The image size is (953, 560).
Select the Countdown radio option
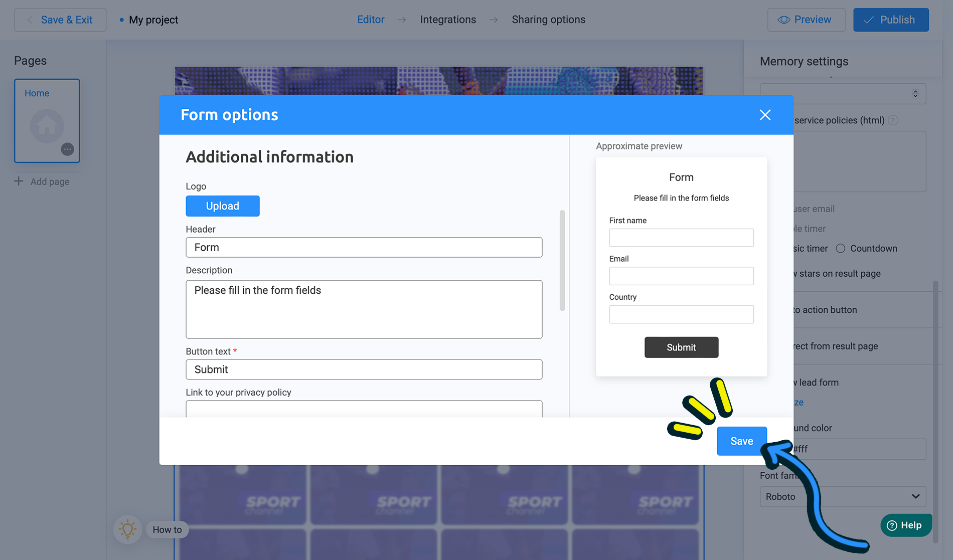point(841,248)
